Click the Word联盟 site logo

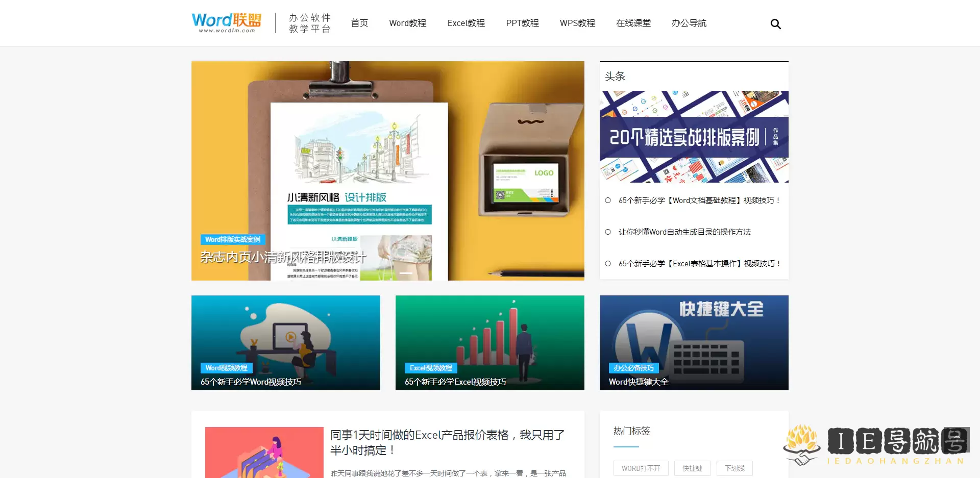(226, 22)
